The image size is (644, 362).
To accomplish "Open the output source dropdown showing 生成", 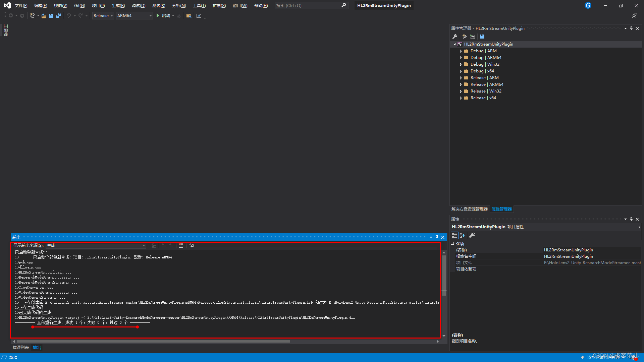I will (96, 246).
